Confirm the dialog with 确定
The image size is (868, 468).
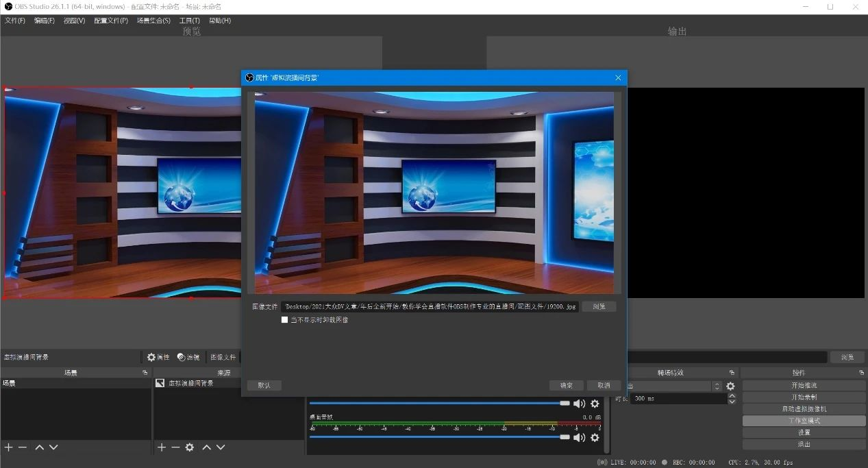click(x=566, y=386)
